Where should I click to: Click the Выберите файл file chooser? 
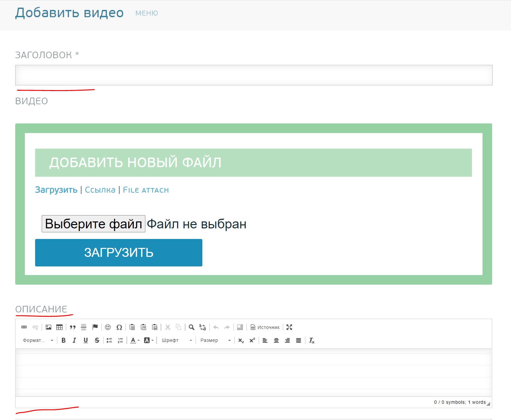coord(93,224)
